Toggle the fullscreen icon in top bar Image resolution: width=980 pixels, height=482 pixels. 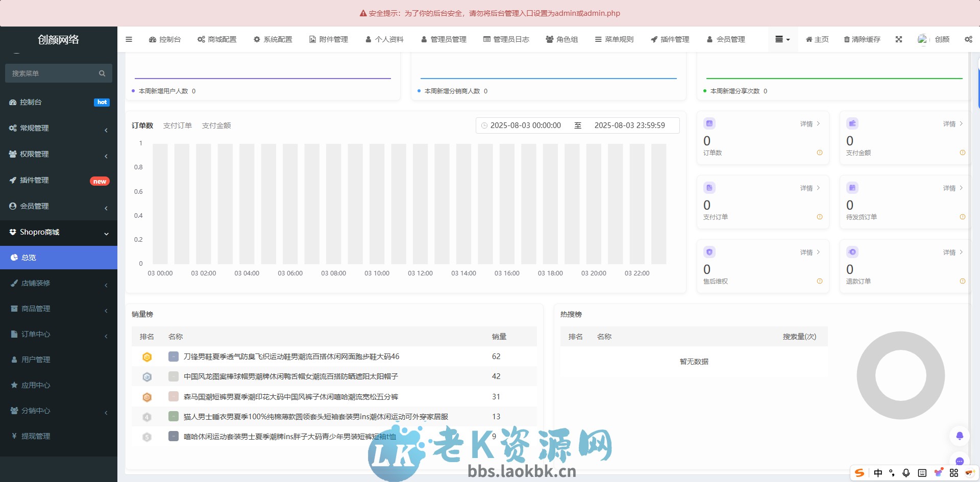pyautogui.click(x=898, y=39)
